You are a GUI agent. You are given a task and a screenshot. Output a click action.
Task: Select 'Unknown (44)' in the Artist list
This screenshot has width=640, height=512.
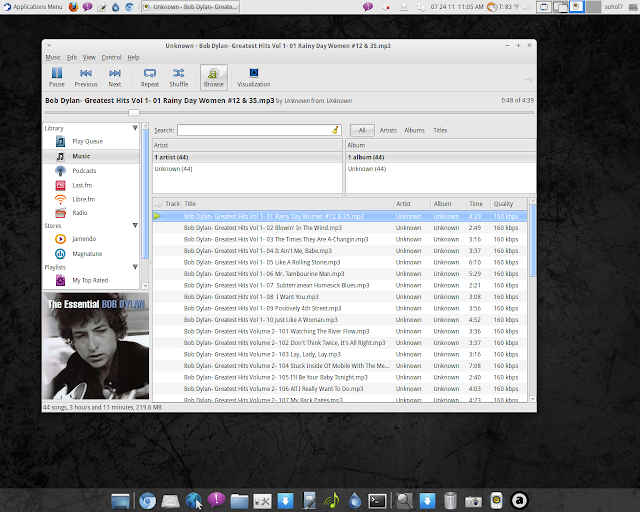tap(247, 169)
